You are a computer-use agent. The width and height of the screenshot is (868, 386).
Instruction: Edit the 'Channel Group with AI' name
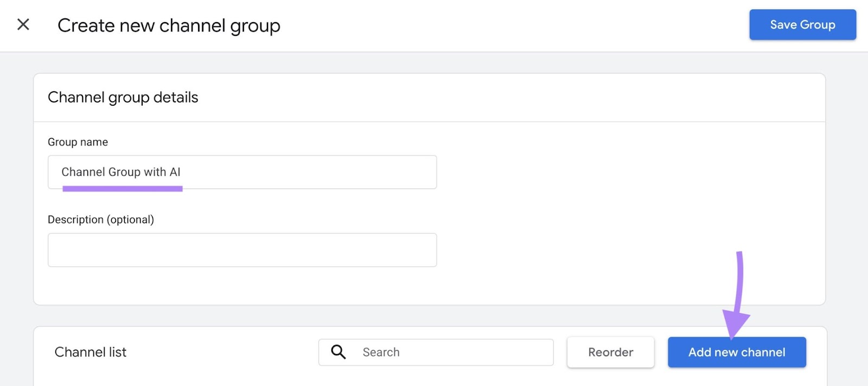pyautogui.click(x=242, y=172)
